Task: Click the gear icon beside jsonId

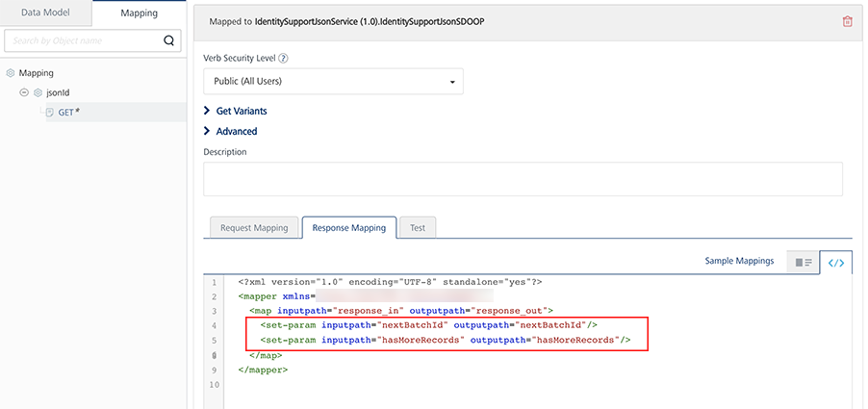Action: 38,93
